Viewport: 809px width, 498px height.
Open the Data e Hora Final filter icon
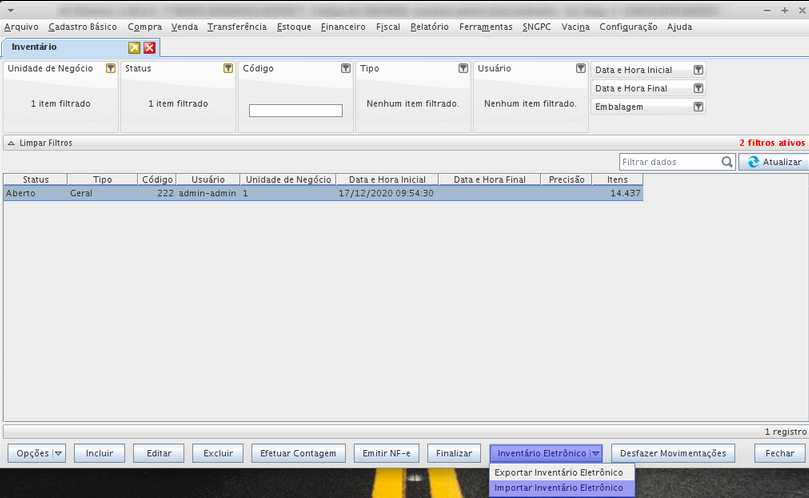699,88
